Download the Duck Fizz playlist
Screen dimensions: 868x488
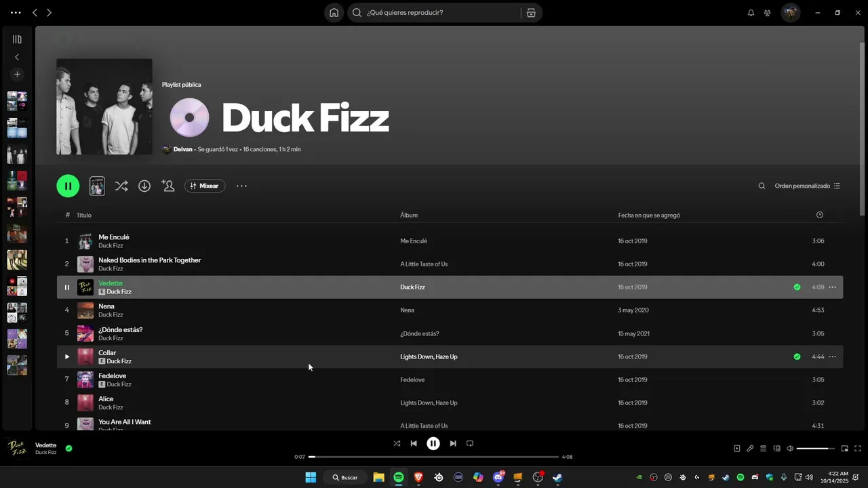[144, 186]
